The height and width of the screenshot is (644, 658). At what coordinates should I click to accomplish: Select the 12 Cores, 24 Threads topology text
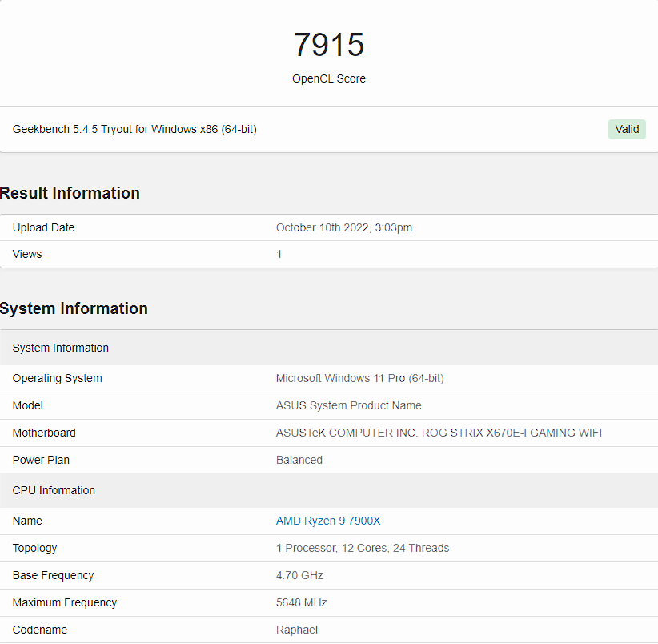coord(395,548)
